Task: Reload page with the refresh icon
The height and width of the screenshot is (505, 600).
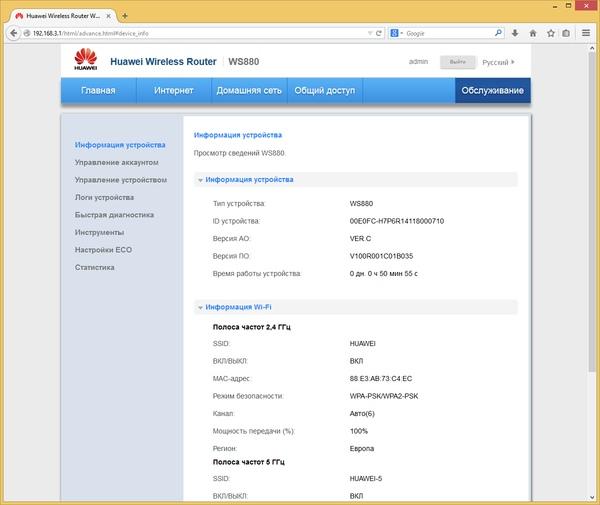Action: point(378,33)
